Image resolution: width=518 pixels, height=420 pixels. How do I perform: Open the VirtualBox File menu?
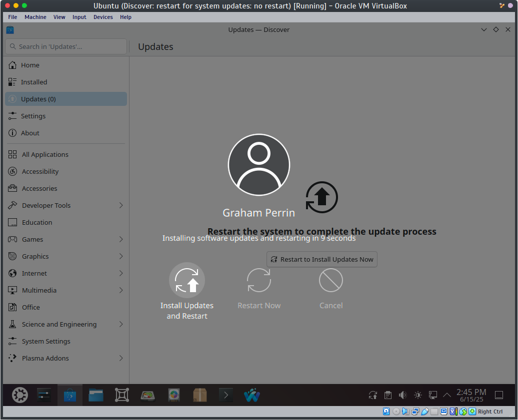coord(12,17)
